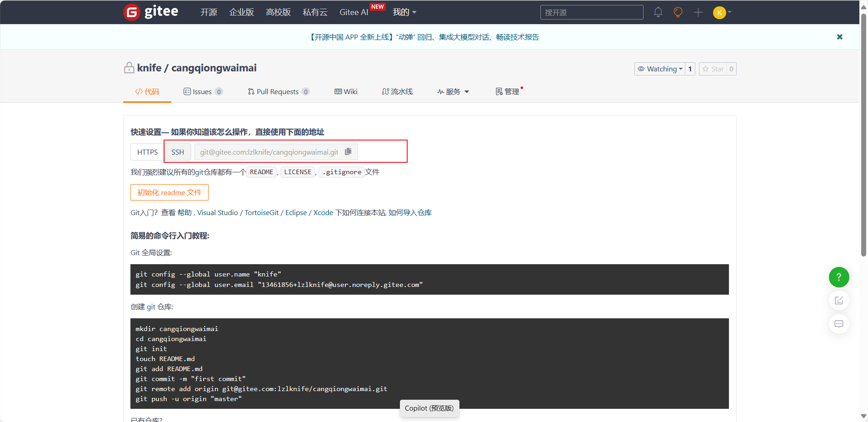Click the Gitee logo in header
Viewport: 868px width, 422px height.
[151, 12]
